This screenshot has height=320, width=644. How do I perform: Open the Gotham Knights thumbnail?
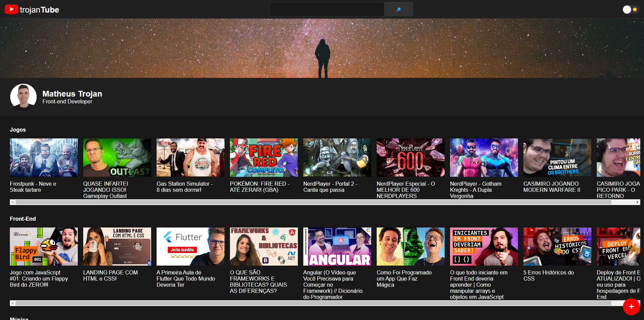pyautogui.click(x=484, y=157)
